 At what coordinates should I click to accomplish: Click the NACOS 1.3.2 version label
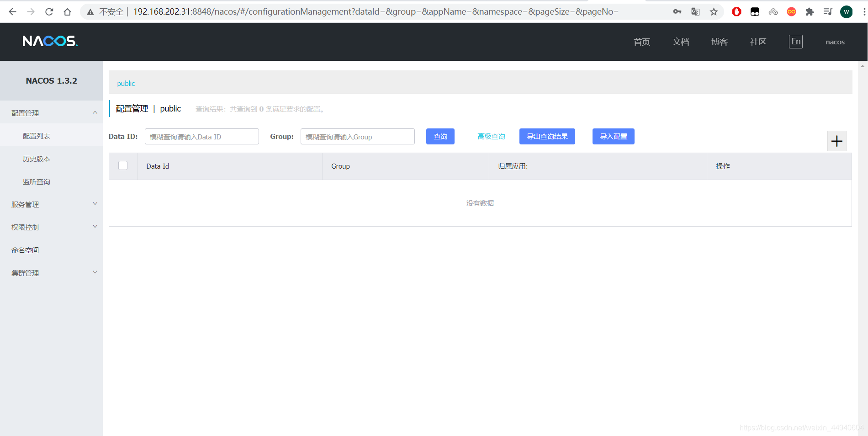51,81
